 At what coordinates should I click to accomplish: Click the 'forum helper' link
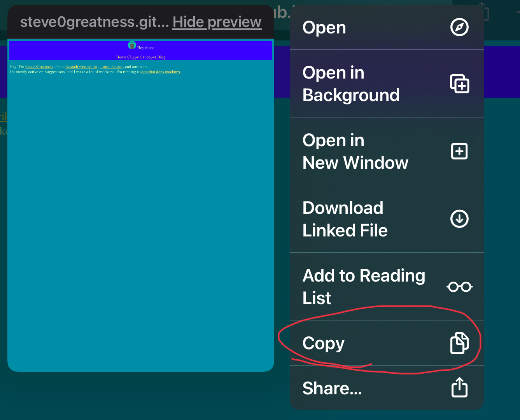pos(111,66)
